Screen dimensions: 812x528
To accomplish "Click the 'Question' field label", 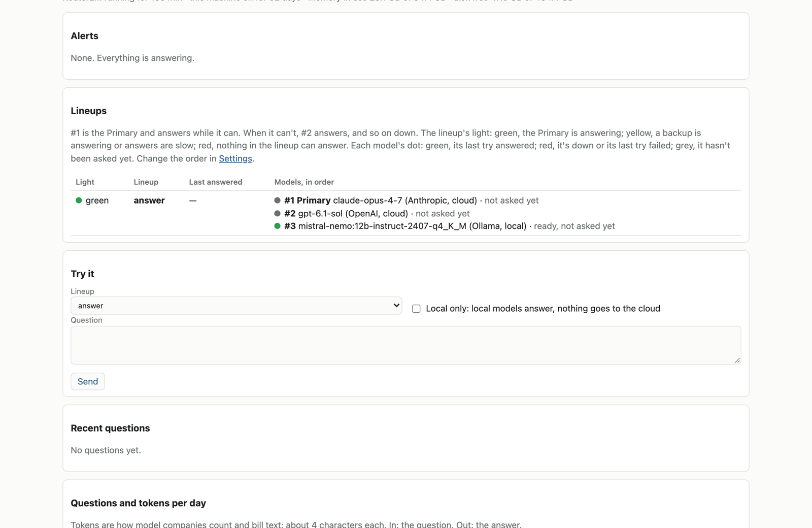I will point(86,320).
